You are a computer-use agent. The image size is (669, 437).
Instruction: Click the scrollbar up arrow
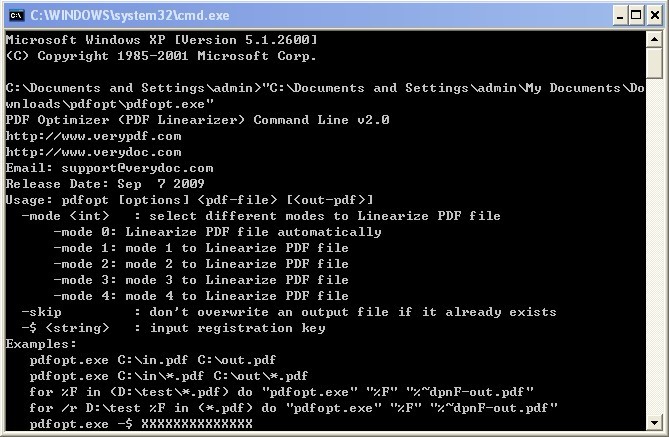654,39
